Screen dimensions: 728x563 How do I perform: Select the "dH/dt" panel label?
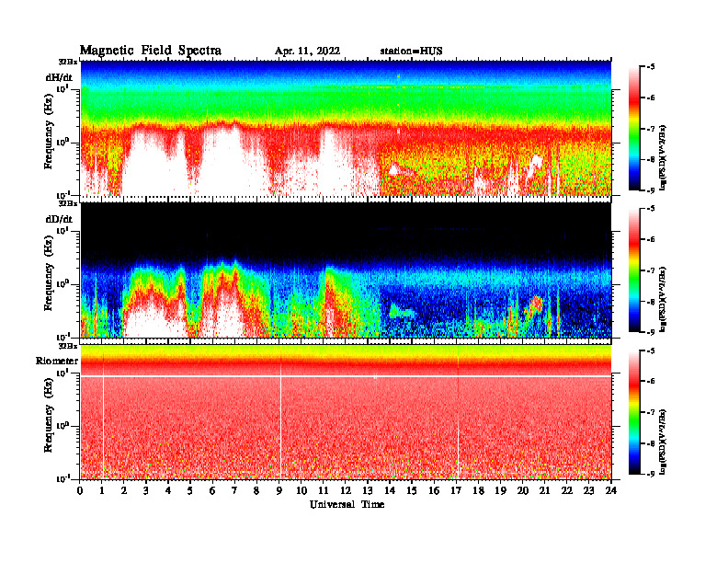click(59, 77)
